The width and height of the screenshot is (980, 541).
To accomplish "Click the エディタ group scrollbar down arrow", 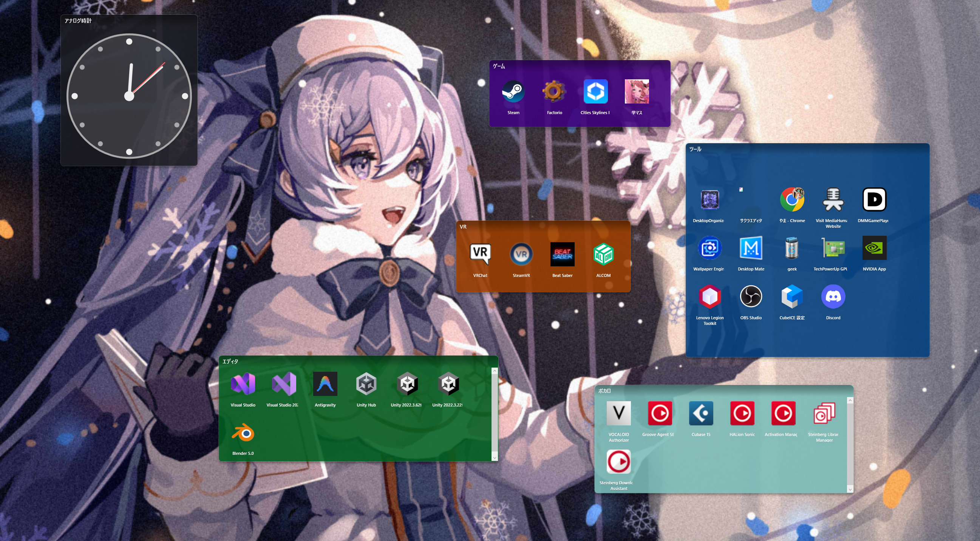I will pyautogui.click(x=495, y=457).
